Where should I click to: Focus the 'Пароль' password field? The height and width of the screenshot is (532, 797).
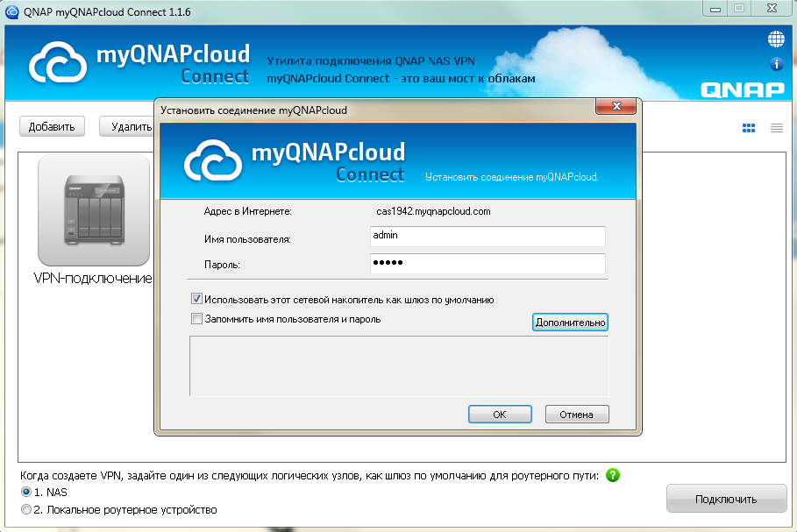pyautogui.click(x=487, y=264)
